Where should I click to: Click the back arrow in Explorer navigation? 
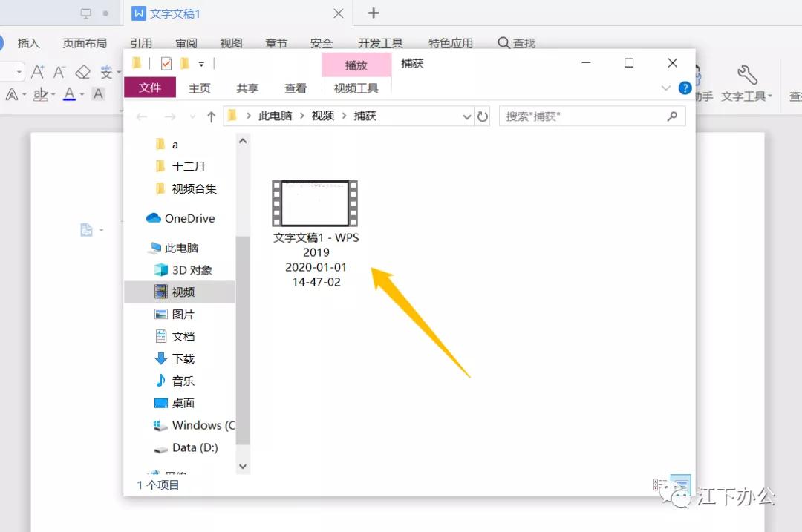point(142,117)
